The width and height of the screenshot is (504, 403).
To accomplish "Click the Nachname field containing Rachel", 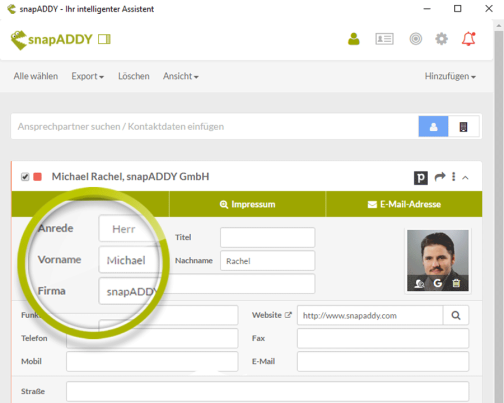I will point(267,261).
